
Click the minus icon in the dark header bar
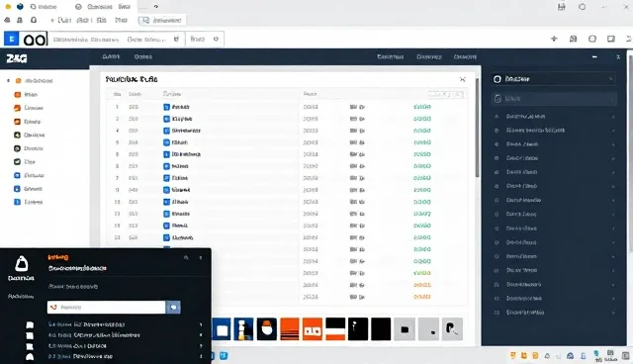594,57
